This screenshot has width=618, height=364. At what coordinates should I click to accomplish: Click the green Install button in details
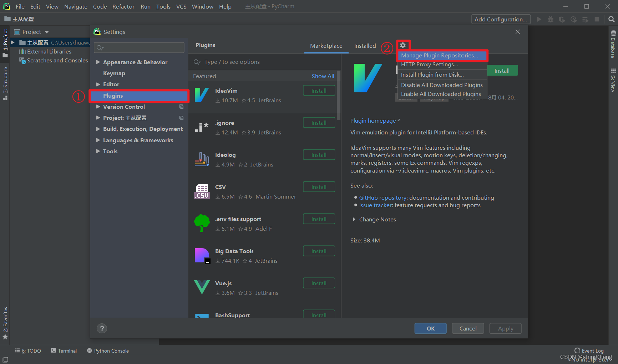[502, 71]
